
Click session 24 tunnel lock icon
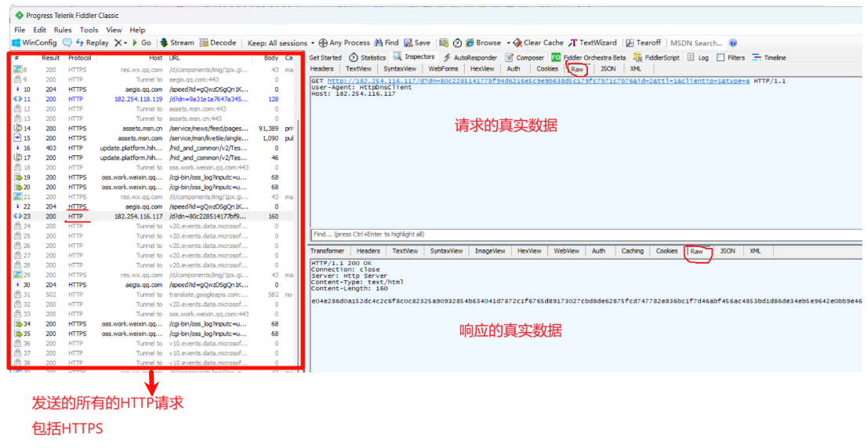(x=18, y=226)
